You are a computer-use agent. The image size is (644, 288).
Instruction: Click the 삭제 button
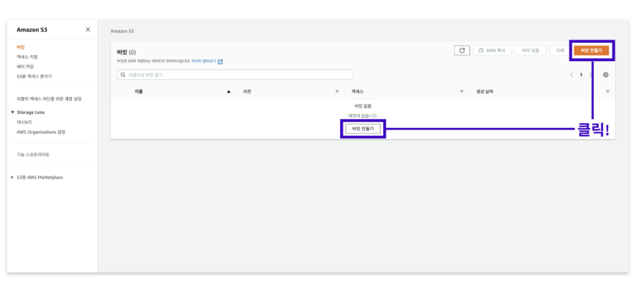coord(560,51)
